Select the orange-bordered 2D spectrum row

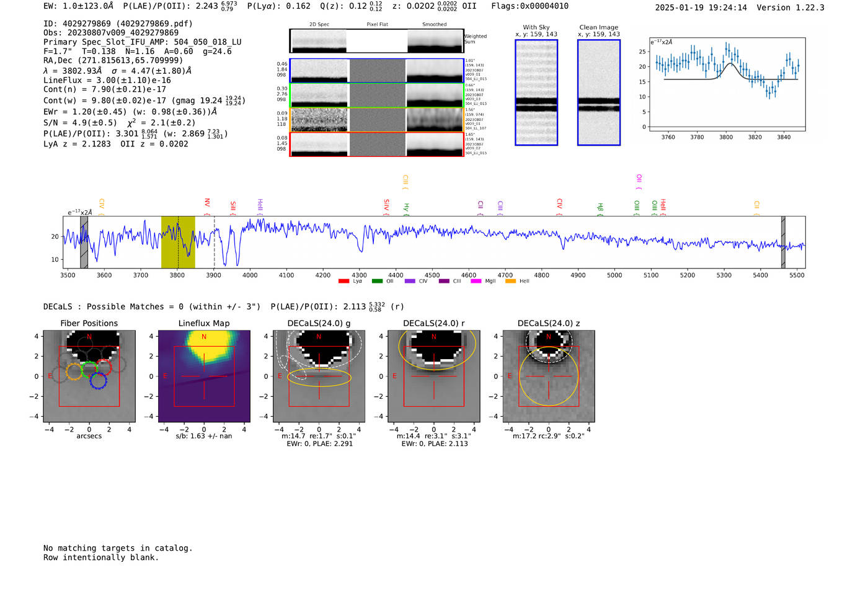coord(376,120)
